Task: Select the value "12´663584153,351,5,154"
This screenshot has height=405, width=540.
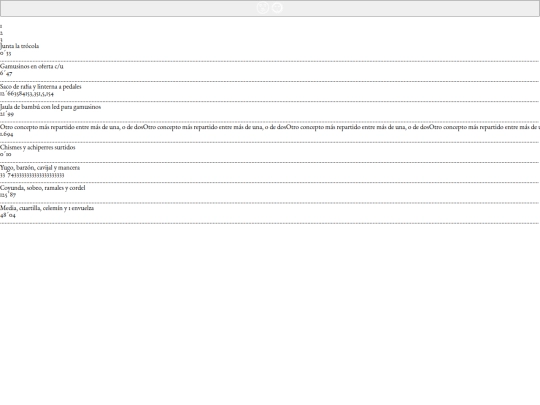Action: pos(27,94)
